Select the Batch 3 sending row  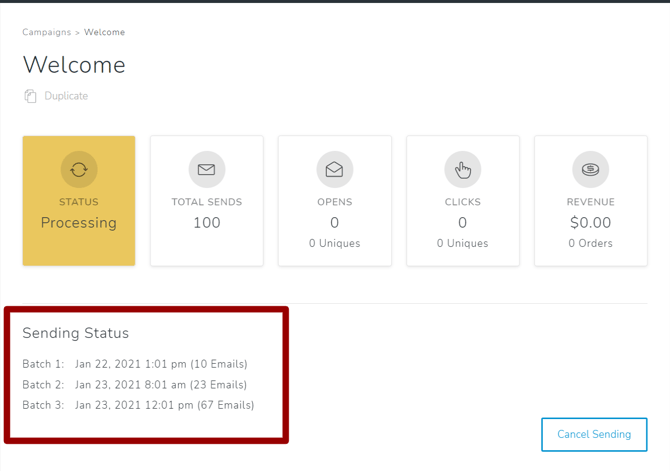click(x=138, y=405)
